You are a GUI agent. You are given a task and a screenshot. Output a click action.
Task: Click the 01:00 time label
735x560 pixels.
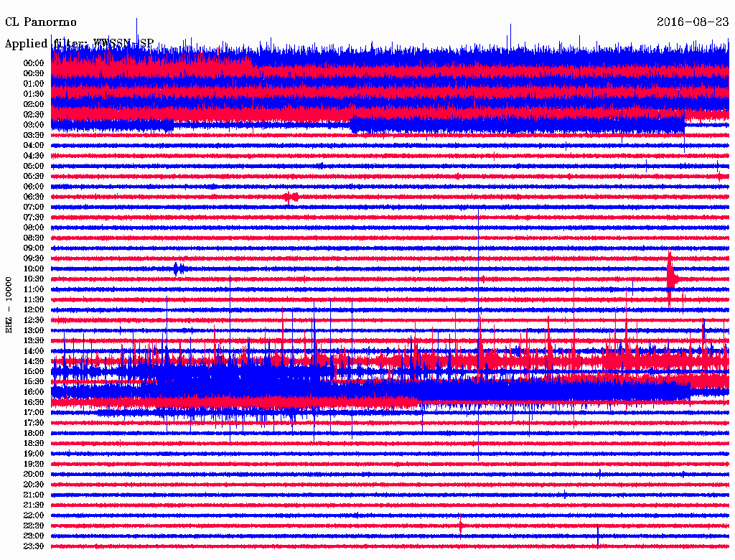pos(33,84)
